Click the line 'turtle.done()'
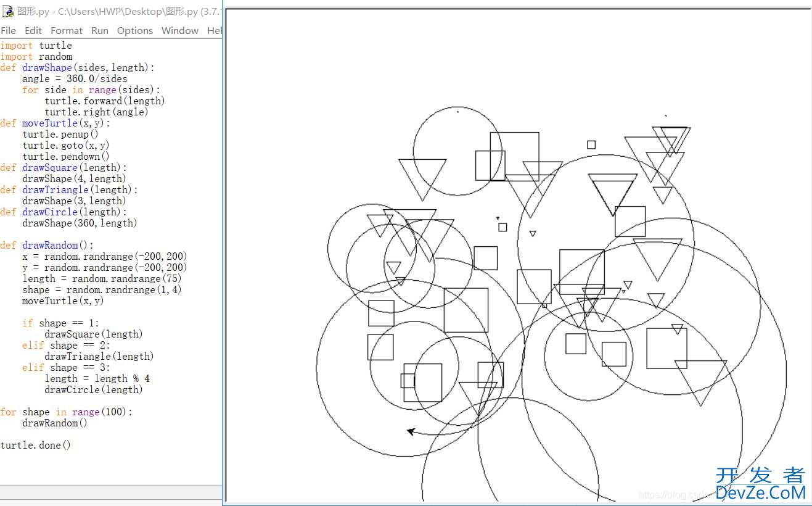 point(36,446)
